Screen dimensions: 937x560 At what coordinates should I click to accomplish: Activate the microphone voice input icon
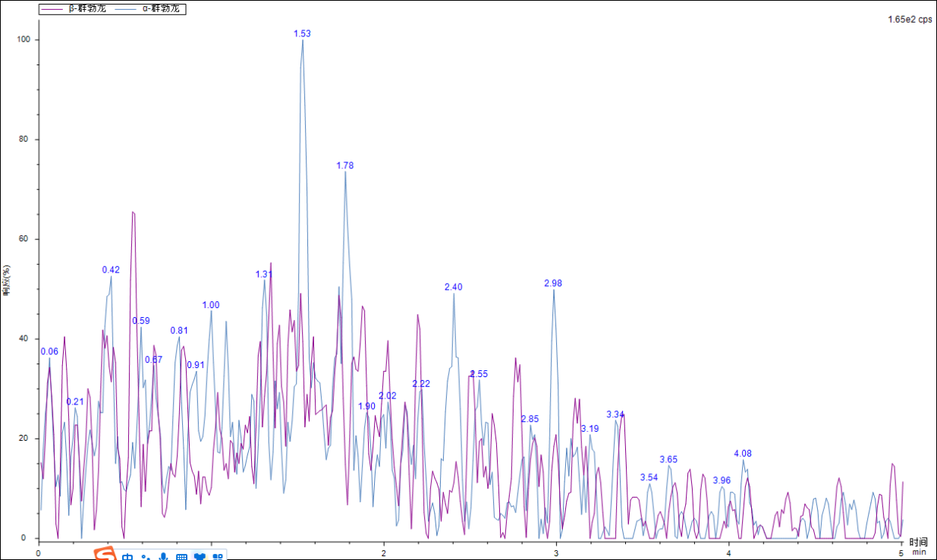(163, 557)
